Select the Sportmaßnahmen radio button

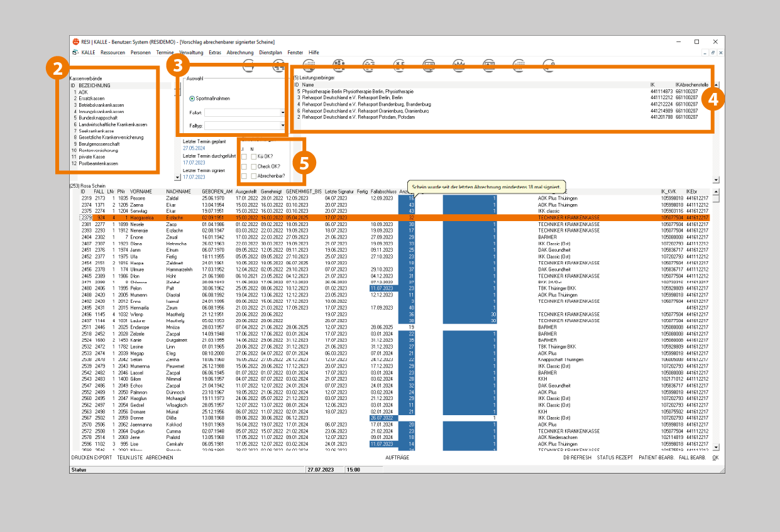[192, 99]
